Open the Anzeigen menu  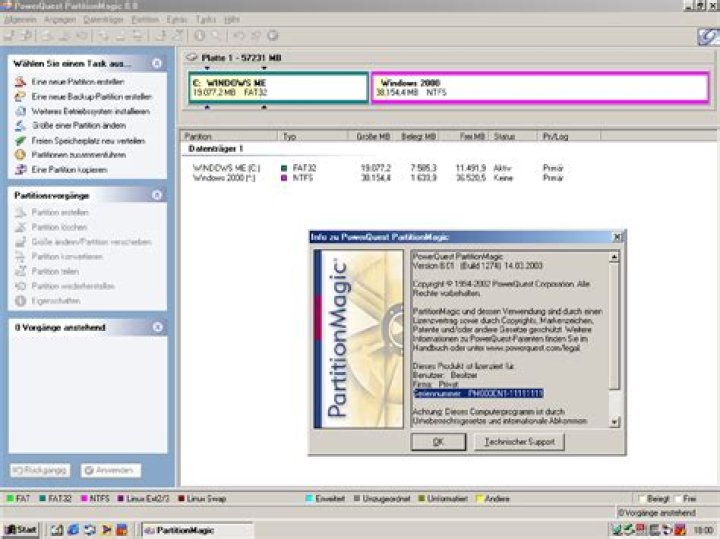[60, 20]
